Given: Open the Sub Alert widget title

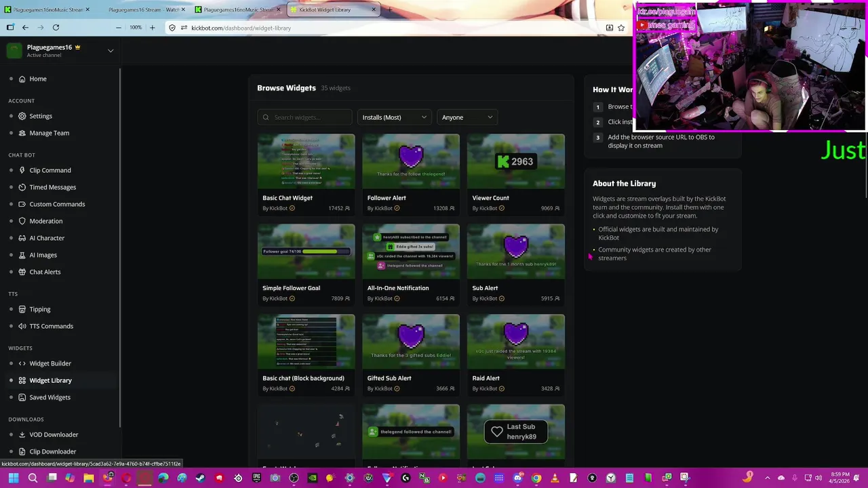Looking at the screenshot, I should coord(485,288).
